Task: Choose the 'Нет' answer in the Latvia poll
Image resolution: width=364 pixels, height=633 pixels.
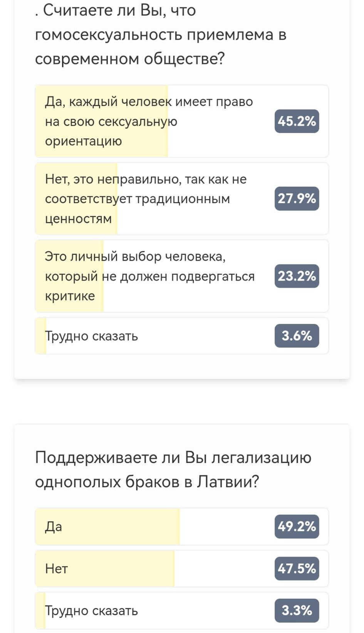Action: (182, 569)
